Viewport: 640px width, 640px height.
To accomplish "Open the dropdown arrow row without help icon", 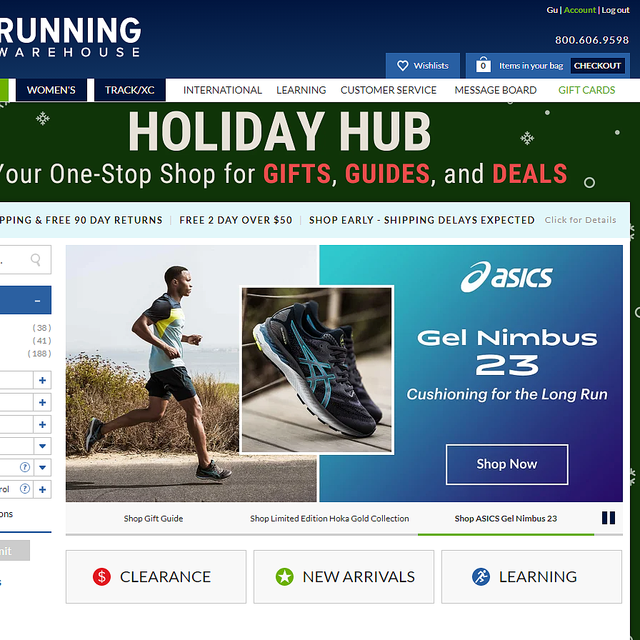I will [x=42, y=446].
